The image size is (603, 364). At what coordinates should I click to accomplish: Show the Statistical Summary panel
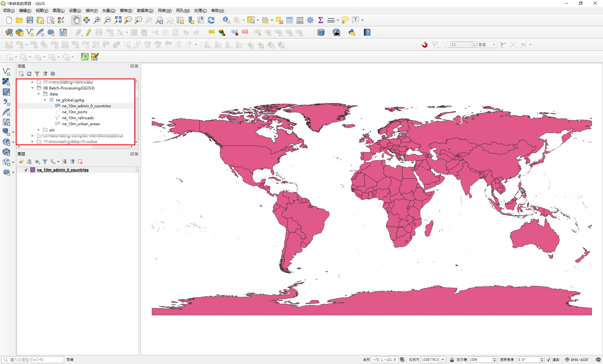[320, 20]
